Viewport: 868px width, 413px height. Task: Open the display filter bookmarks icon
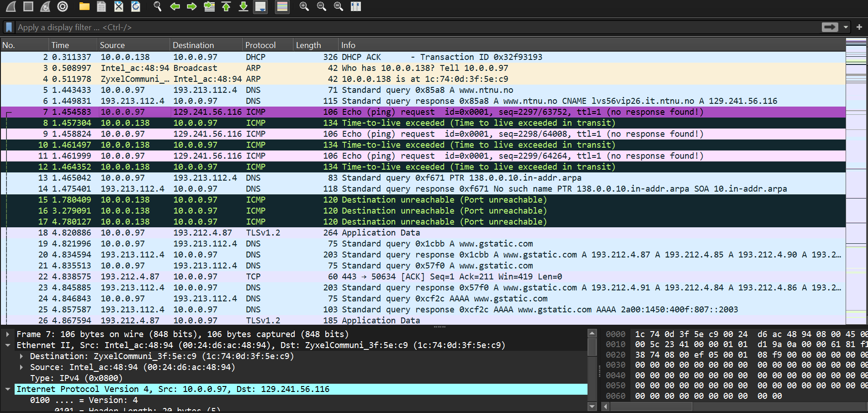click(9, 27)
